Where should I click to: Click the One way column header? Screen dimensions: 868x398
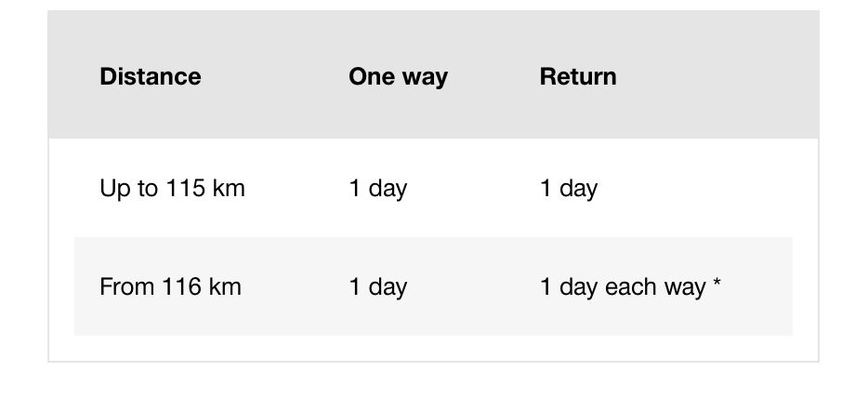tap(398, 77)
